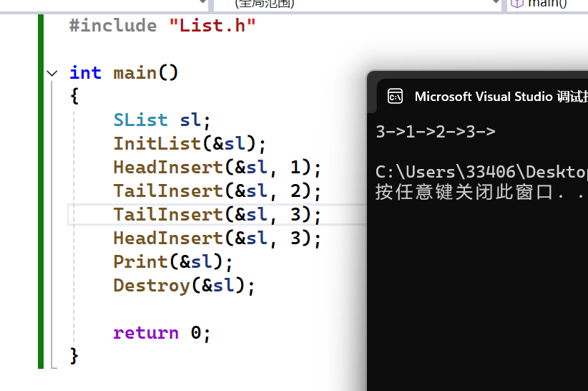Click the TailInsert(&sl, 2); line

pos(217,191)
